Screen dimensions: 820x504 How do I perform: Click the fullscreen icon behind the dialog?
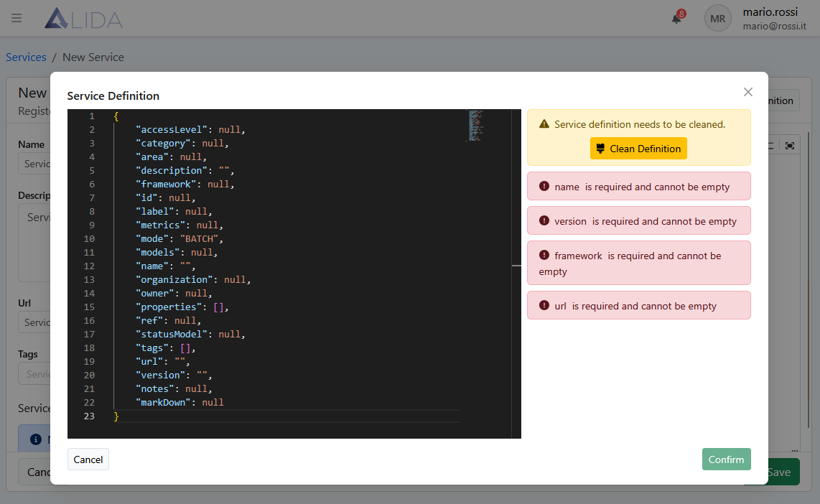point(790,145)
